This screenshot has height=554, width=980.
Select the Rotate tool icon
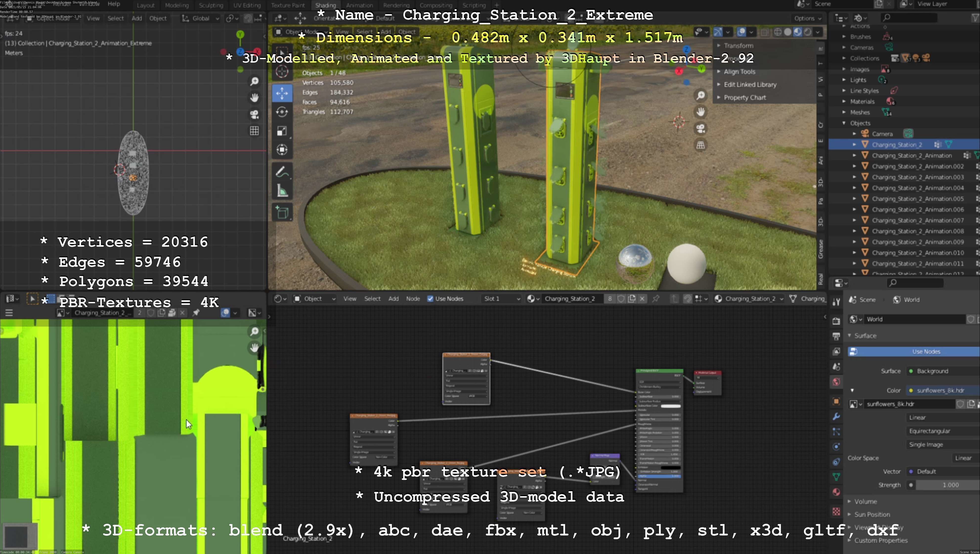[282, 112]
